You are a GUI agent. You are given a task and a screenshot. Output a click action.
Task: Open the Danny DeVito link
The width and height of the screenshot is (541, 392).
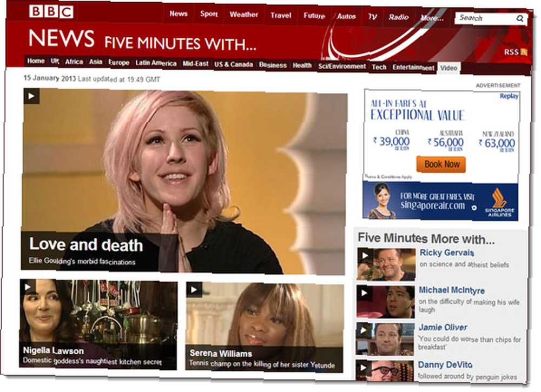445,365
